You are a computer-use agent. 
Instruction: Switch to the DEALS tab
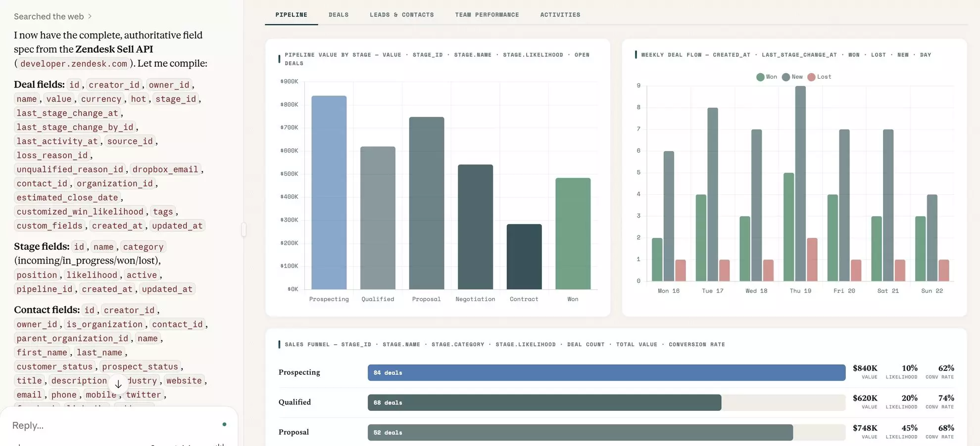click(x=339, y=14)
